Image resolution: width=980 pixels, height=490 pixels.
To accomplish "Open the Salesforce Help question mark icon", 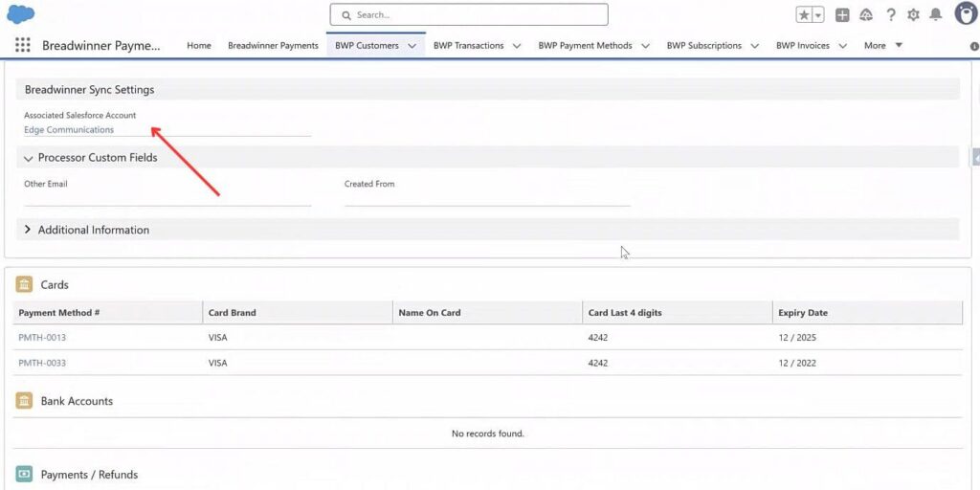I will (891, 15).
